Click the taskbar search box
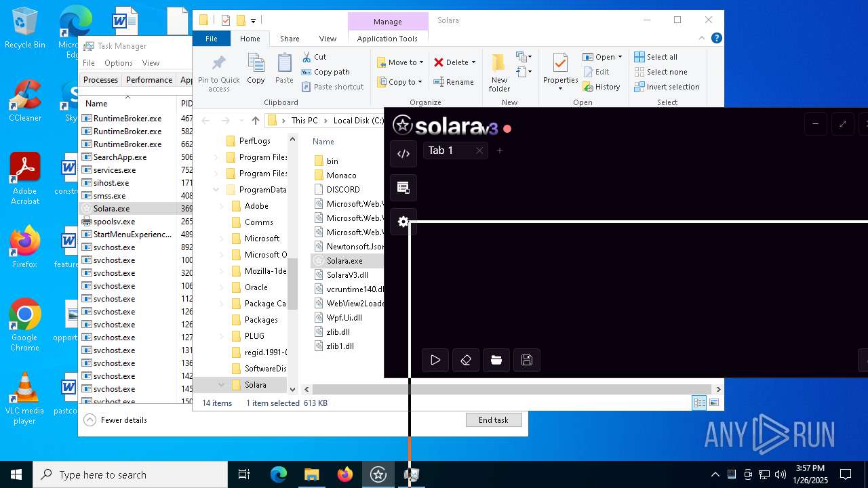Viewport: 868px width, 488px height. pyautogui.click(x=130, y=474)
